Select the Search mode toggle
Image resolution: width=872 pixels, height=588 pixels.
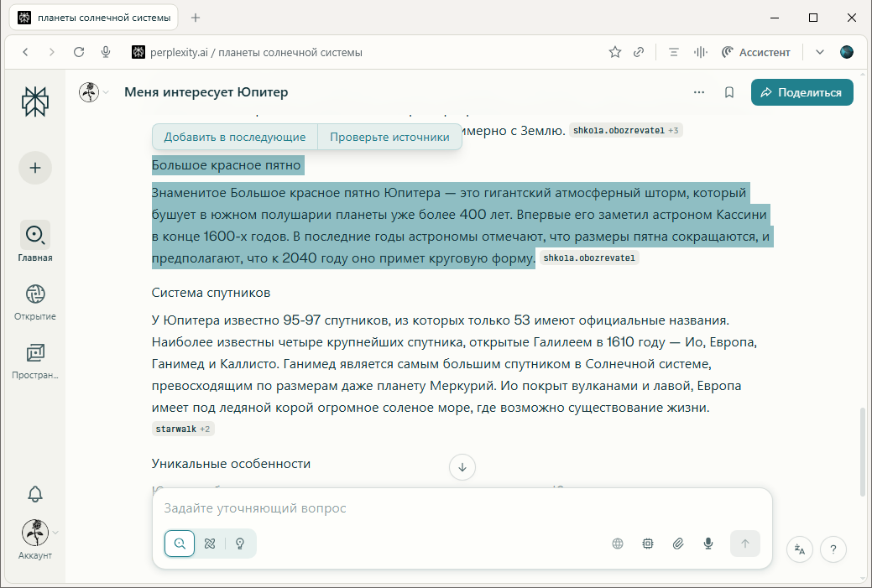tap(180, 544)
